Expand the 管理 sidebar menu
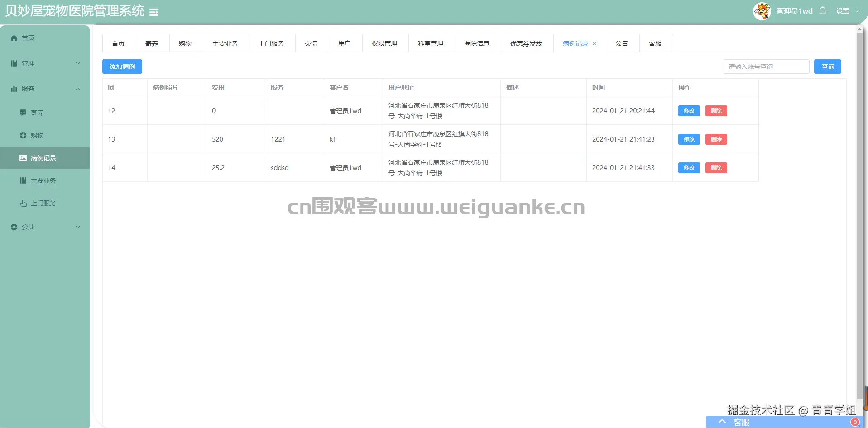Image resolution: width=868 pixels, height=428 pixels. tap(28, 63)
